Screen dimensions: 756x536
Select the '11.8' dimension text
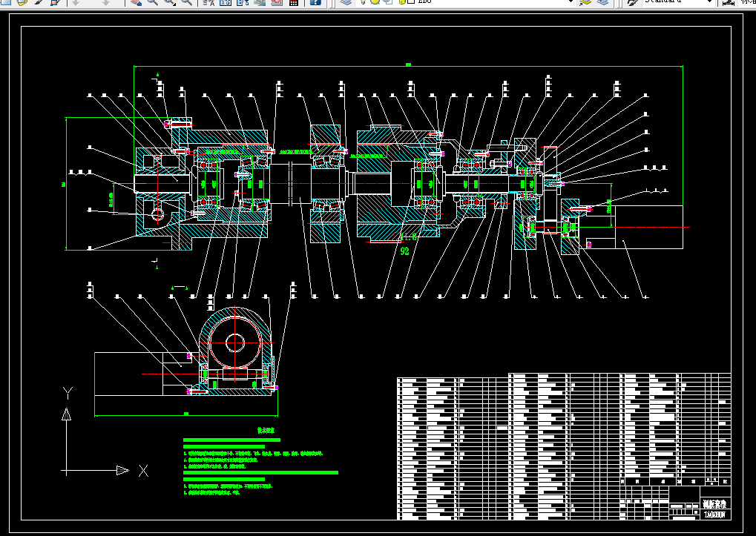408,236
